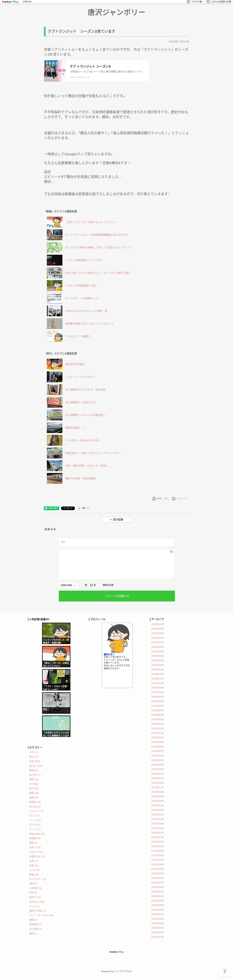Check the 情報を記憶 checkbox
This screenshot has width=233, height=980.
101,585
